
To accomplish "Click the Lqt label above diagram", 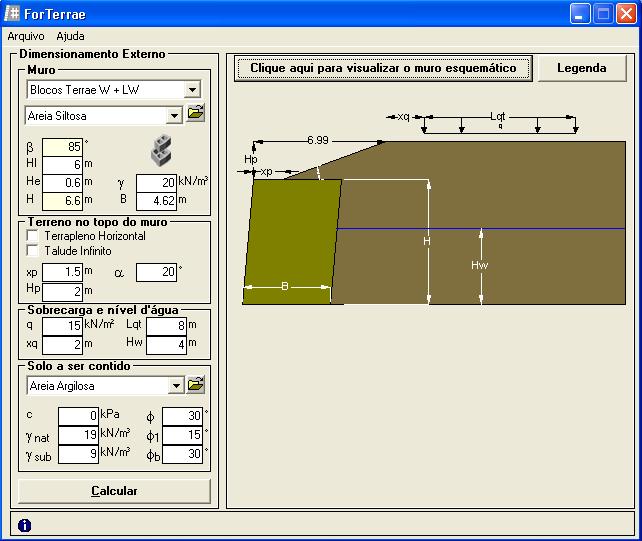I will [498, 116].
